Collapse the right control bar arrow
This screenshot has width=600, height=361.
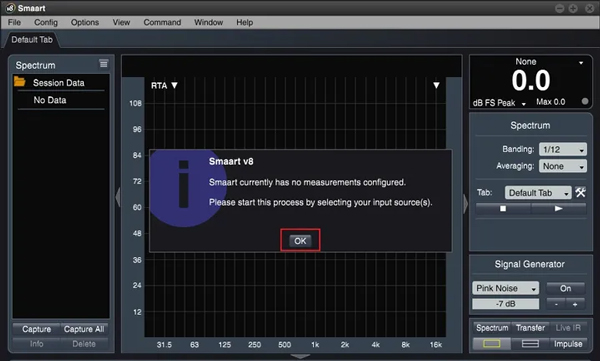[465, 203]
